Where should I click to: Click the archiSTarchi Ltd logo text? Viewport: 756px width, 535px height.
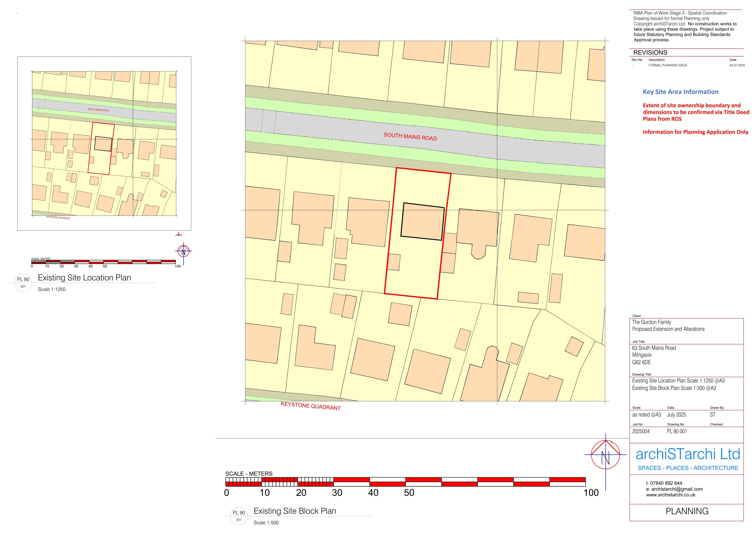(688, 454)
